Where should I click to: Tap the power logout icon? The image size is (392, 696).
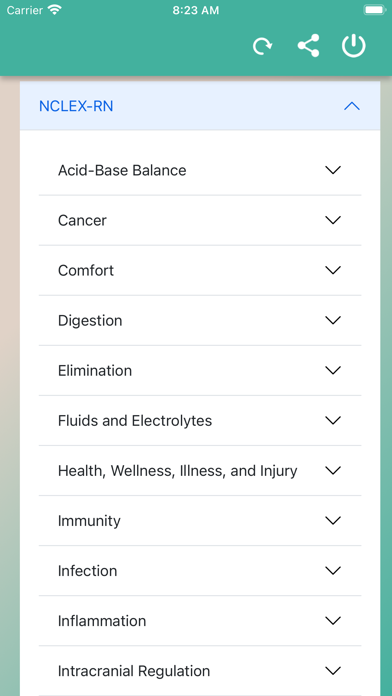pos(354,46)
